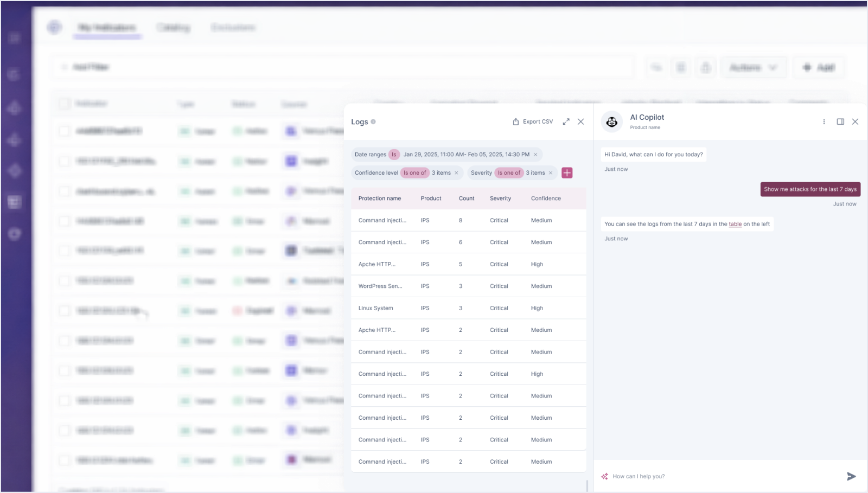868x493 pixels.
Task: Open Severity filter 3 items selection
Action: tap(535, 173)
